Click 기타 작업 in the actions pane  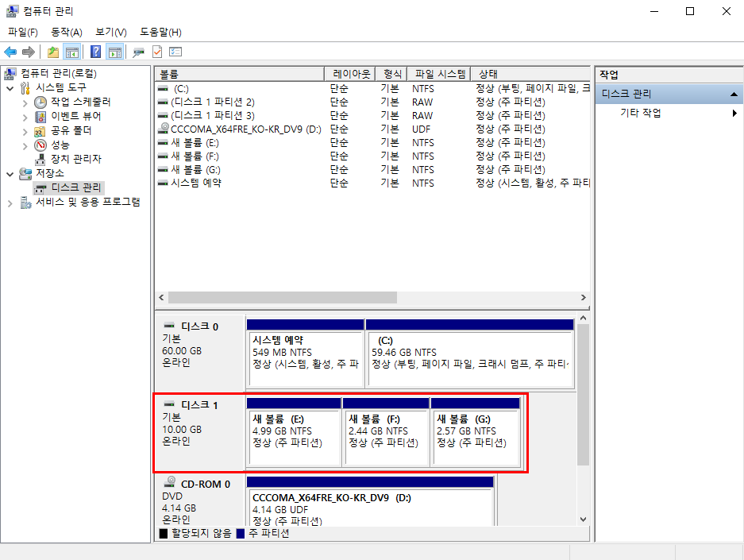tap(641, 113)
